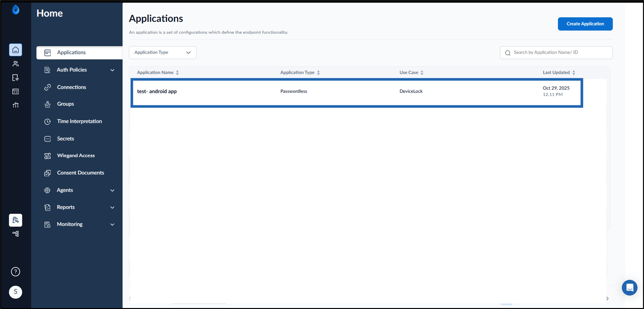This screenshot has width=644, height=309.
Task: Click the Application Name column header
Action: [155, 73]
